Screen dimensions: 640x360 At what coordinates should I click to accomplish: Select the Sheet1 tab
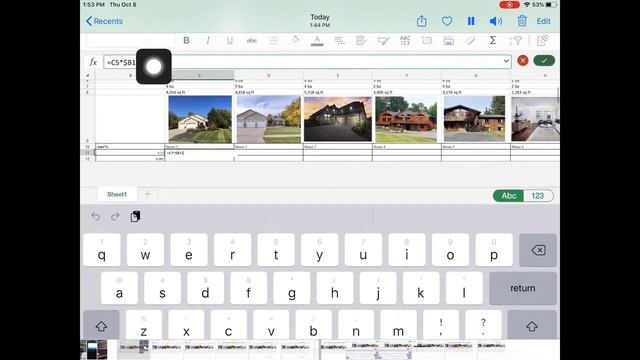pyautogui.click(x=117, y=194)
